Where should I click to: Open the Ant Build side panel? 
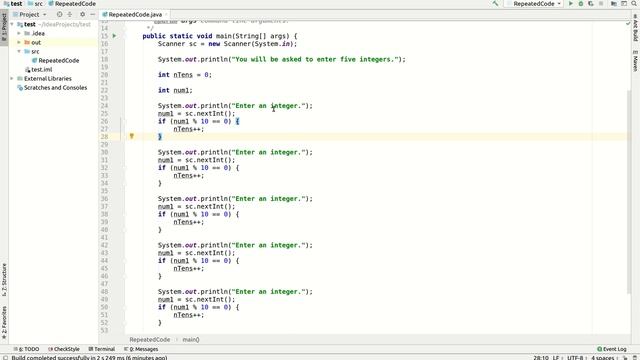pyautogui.click(x=636, y=28)
